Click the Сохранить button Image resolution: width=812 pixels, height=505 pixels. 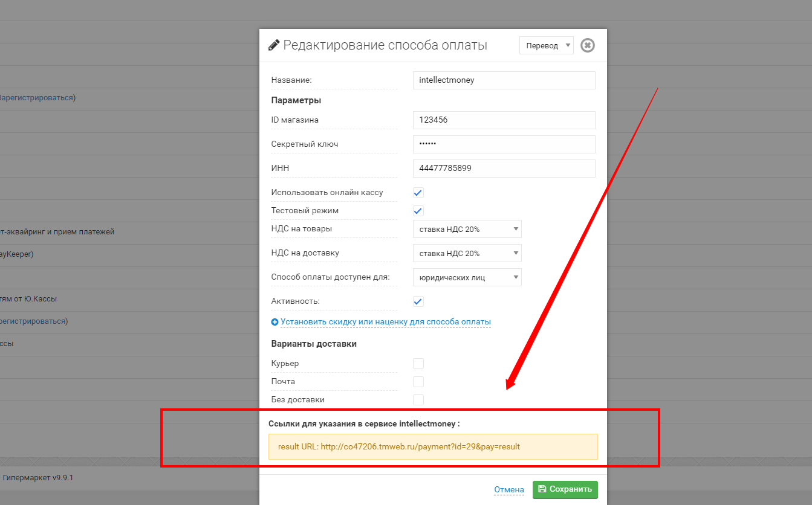(565, 489)
